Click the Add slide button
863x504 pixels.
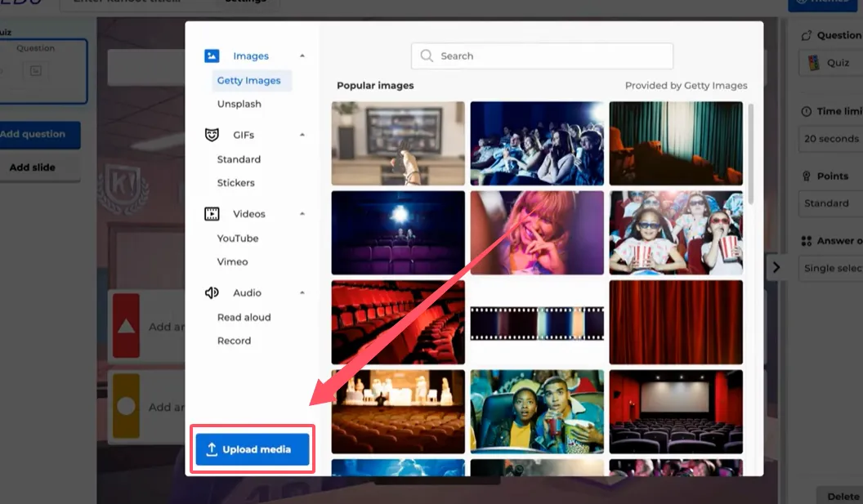[33, 167]
